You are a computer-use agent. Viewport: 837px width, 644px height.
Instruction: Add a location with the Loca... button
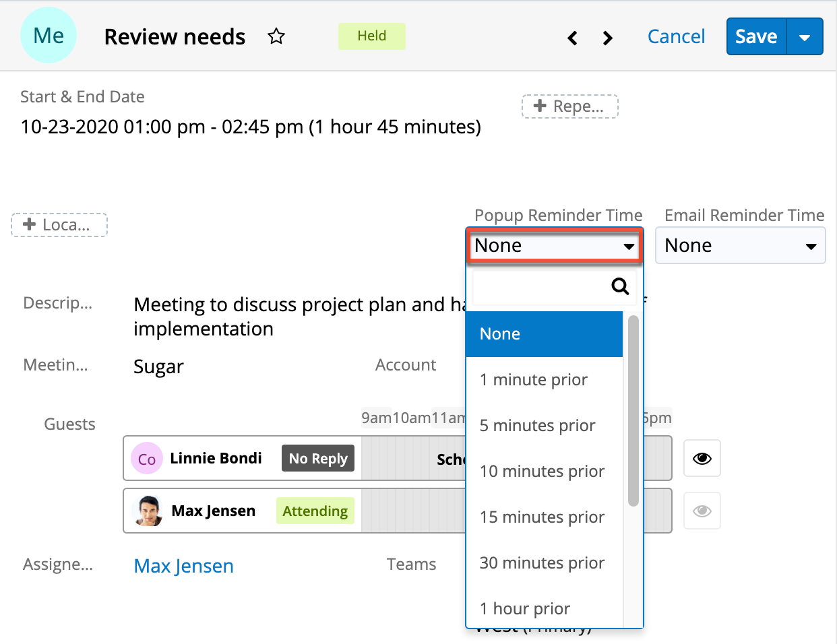[59, 225]
